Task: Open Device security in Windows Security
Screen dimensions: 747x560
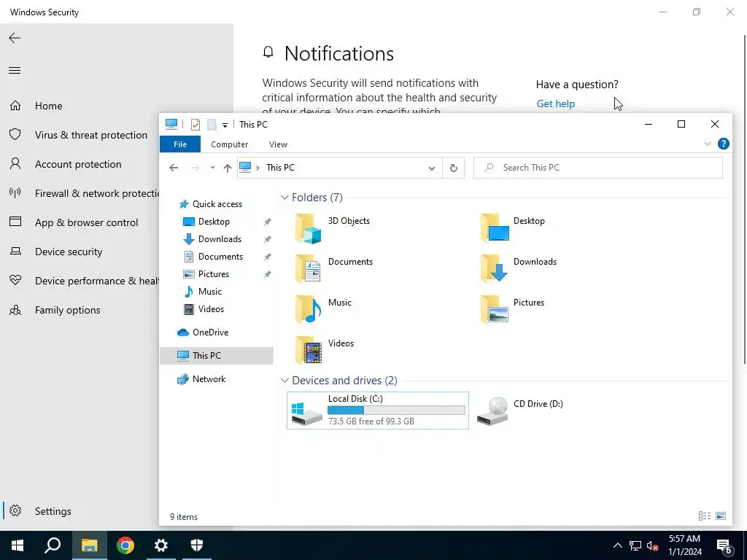Action: coord(56,252)
